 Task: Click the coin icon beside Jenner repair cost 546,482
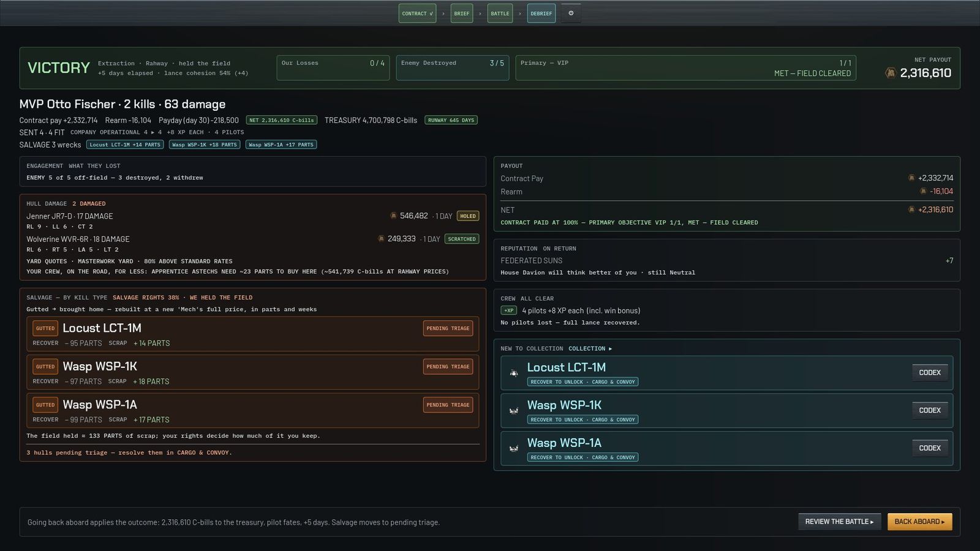(393, 216)
